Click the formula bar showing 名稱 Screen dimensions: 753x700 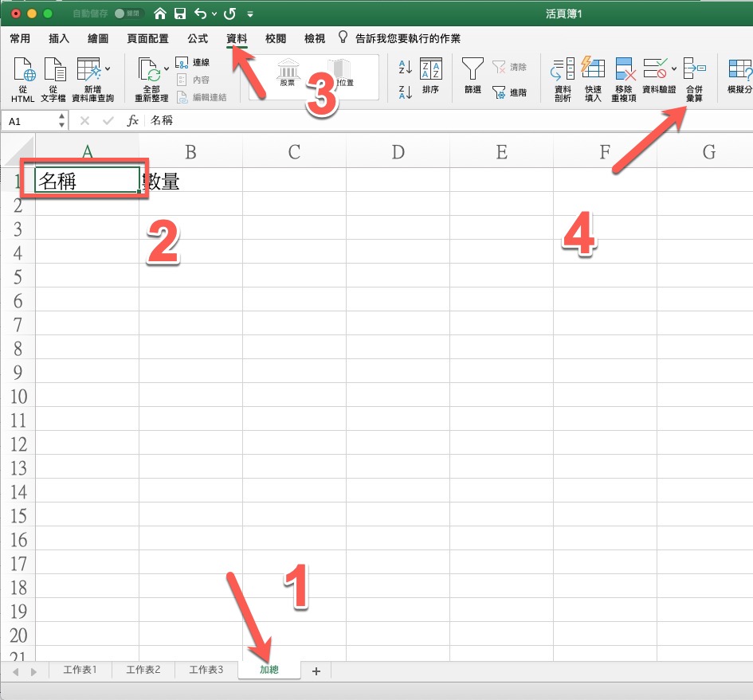click(x=449, y=120)
